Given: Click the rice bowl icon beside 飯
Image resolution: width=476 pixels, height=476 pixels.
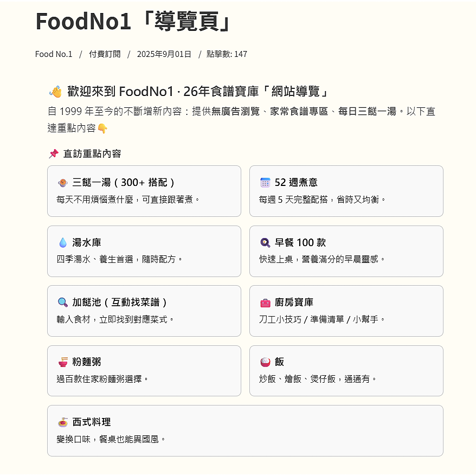Looking at the screenshot, I should (265, 362).
